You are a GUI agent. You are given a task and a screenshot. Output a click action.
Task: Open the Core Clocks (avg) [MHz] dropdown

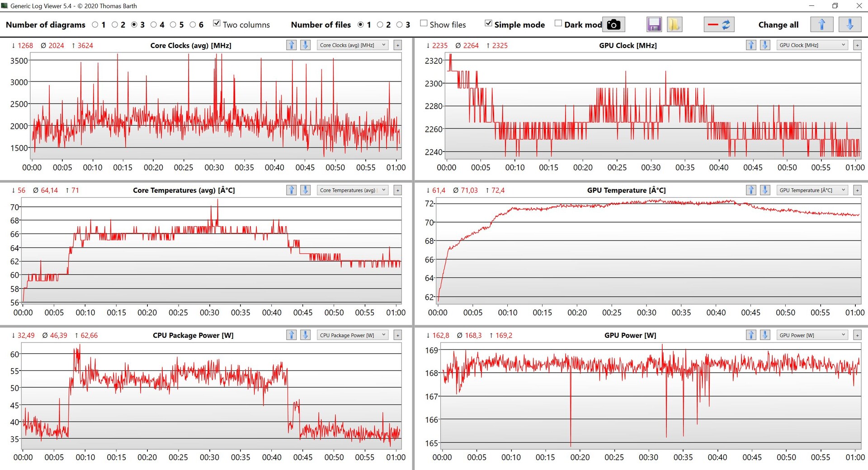tap(353, 45)
